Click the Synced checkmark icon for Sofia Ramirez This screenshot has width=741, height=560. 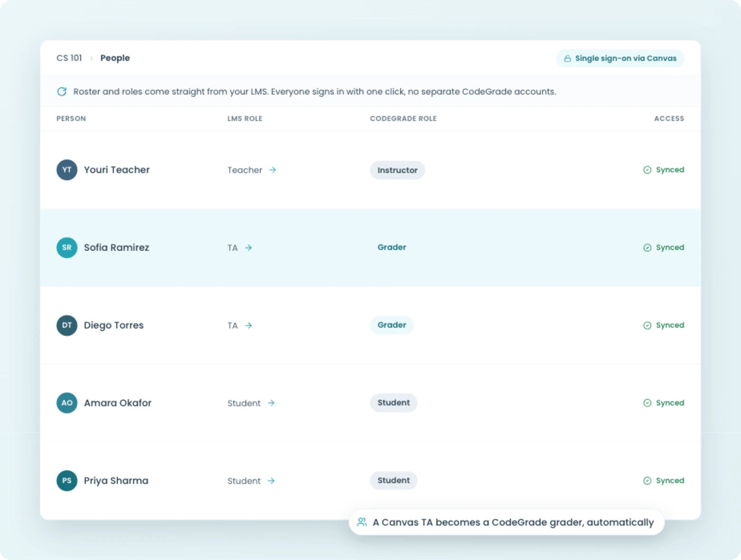pos(647,248)
